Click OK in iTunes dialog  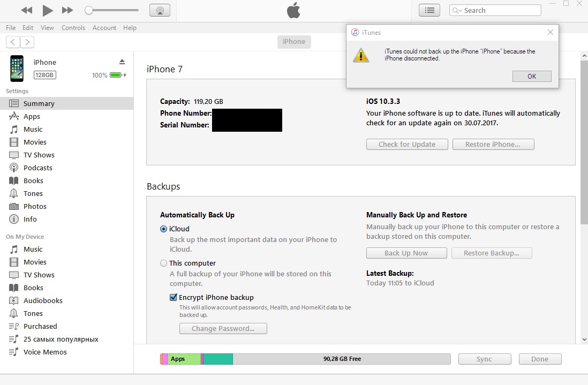coord(532,76)
